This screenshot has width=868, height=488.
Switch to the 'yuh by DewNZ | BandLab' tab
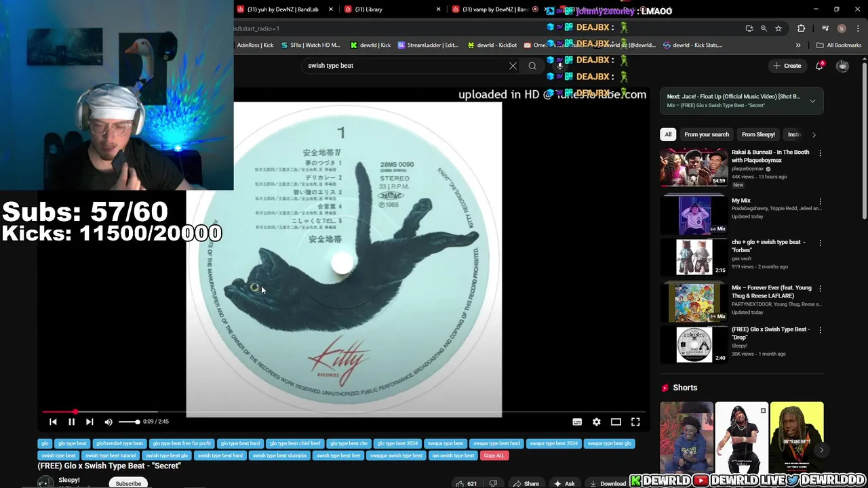pyautogui.click(x=283, y=9)
